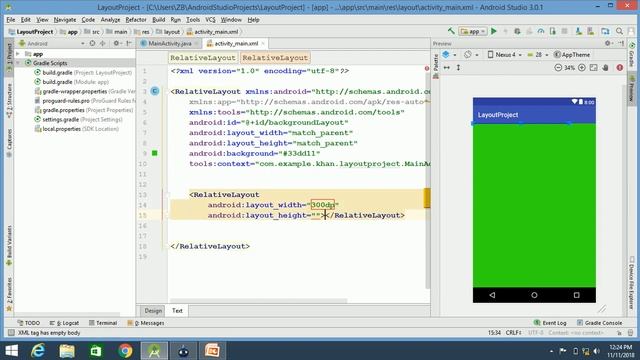Viewport: 640px width, 360px height.
Task: Open the VCS menu
Action: pyautogui.click(x=210, y=20)
